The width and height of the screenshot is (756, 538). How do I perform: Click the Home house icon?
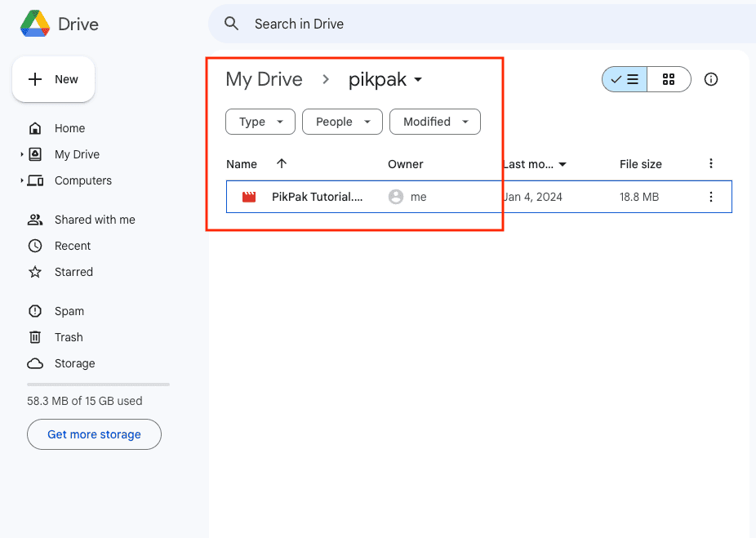35,128
